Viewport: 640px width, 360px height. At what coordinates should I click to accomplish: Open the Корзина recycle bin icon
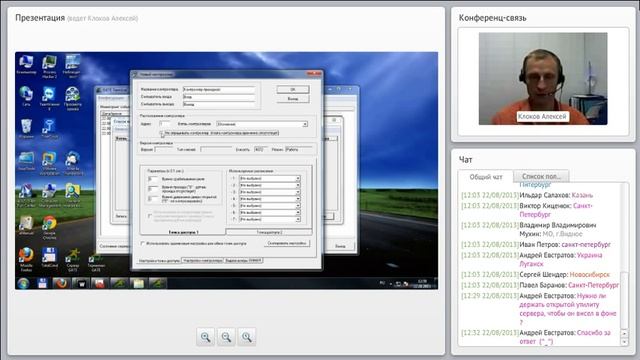coord(26,128)
